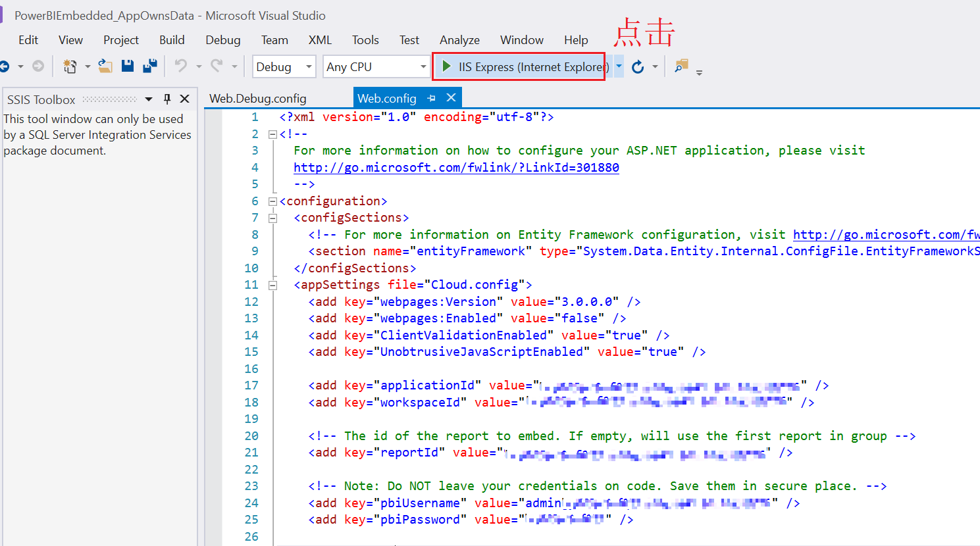Screen dimensions: 980x546
Task: Click the Save All icon
Action: pos(150,66)
